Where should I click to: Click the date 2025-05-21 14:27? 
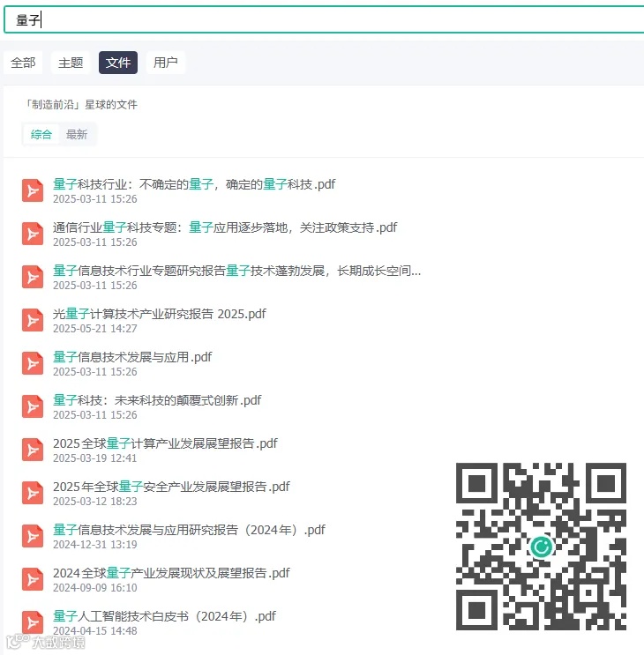[x=95, y=329]
